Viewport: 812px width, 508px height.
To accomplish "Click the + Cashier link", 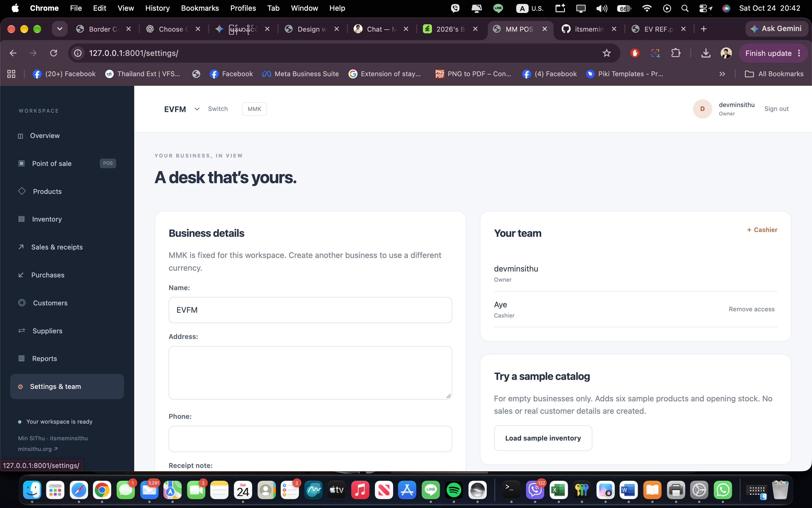I will [762, 230].
